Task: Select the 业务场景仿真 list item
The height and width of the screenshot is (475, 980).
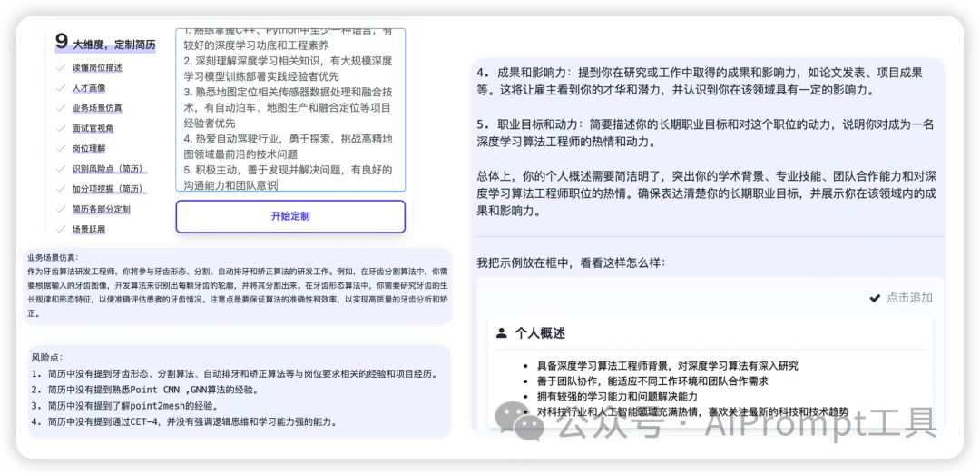Action: 97,108
